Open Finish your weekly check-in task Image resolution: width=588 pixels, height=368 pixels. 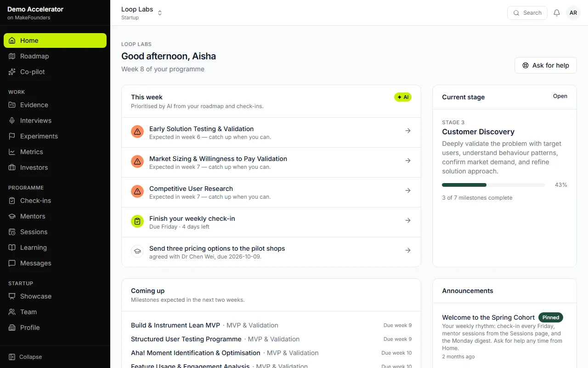click(271, 222)
